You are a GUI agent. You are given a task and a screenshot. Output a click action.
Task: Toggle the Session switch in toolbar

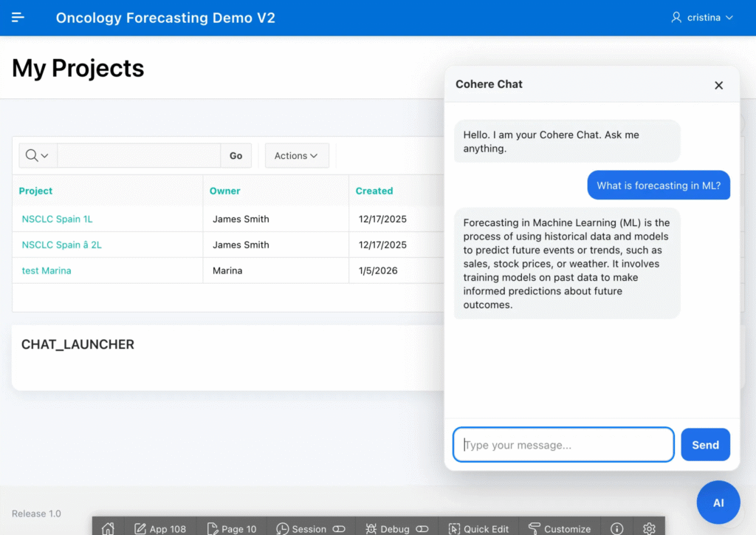(339, 528)
